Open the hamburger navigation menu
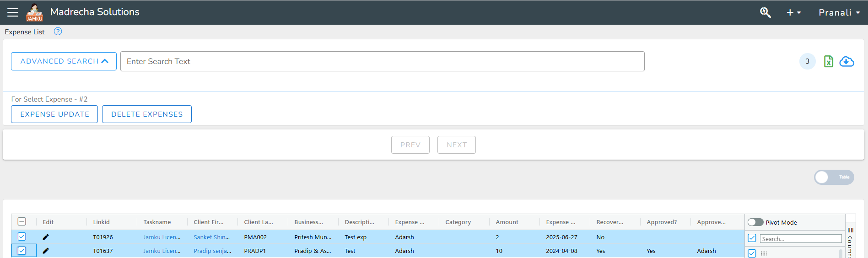868x258 pixels. pyautogui.click(x=13, y=12)
